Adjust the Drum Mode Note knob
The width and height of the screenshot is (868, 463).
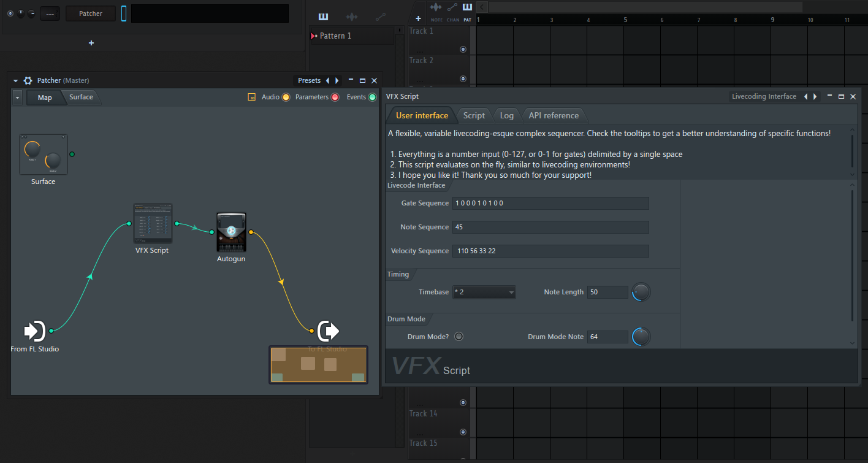[x=641, y=337]
